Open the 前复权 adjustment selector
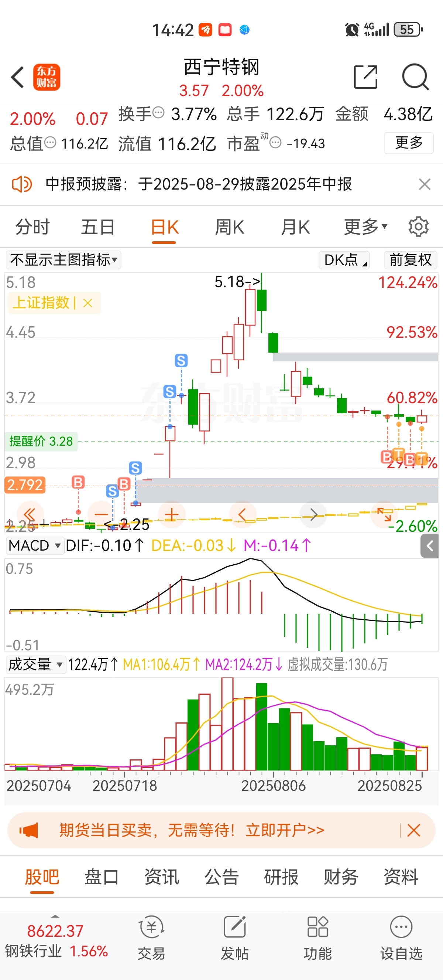The height and width of the screenshot is (980, 443). (411, 260)
